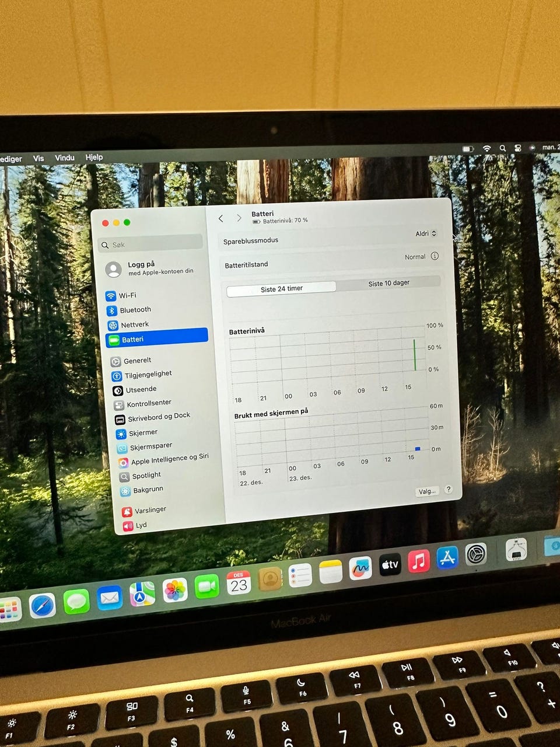The width and height of the screenshot is (560, 747).
Task: Open FaceTime from the Dock
Action: [206, 586]
